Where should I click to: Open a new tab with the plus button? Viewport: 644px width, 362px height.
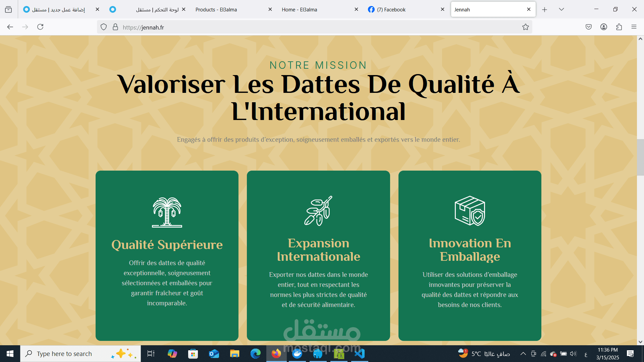[x=544, y=9]
